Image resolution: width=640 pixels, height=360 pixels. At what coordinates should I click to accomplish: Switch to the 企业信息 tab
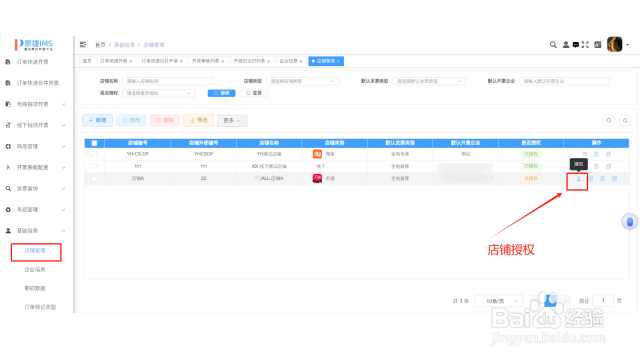(x=291, y=61)
